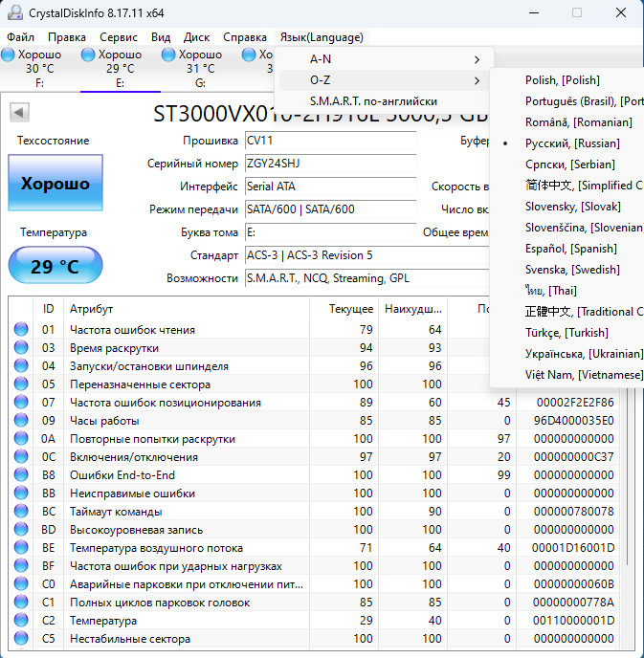Select Slovensky [Slovak] language
Viewport: 644px width, 658px height.
(x=566, y=206)
